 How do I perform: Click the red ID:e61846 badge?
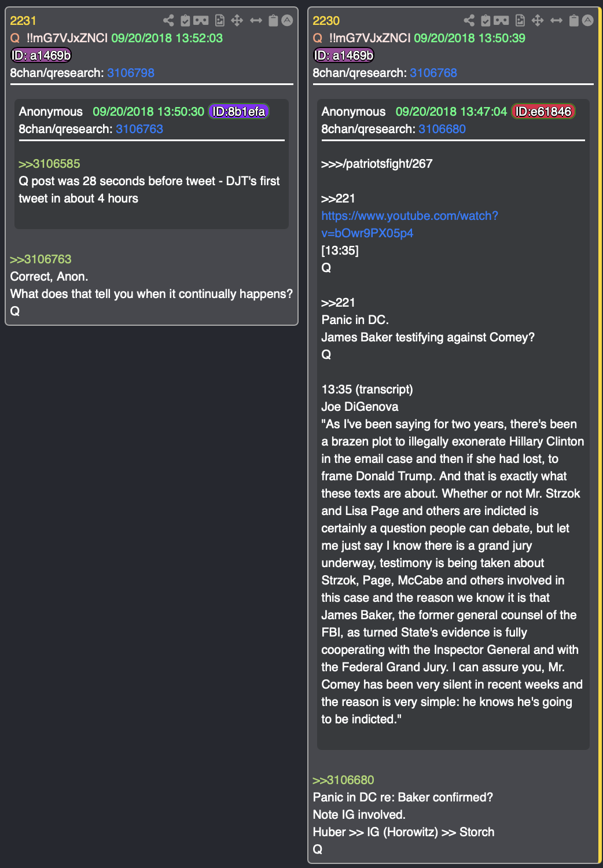tap(543, 112)
